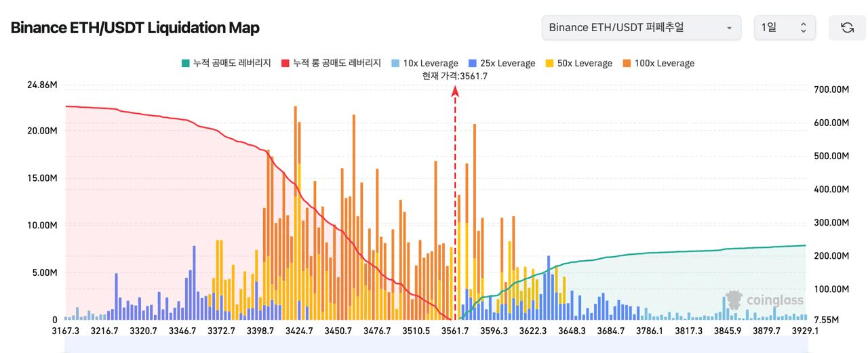Click left axis value 5.00M
This screenshot has width=868, height=353.
(45, 272)
